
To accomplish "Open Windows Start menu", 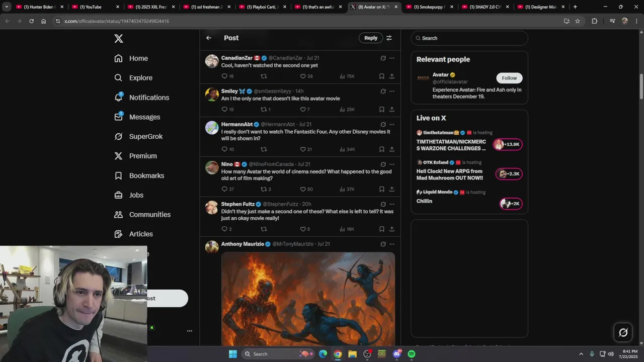I will [x=233, y=354].
